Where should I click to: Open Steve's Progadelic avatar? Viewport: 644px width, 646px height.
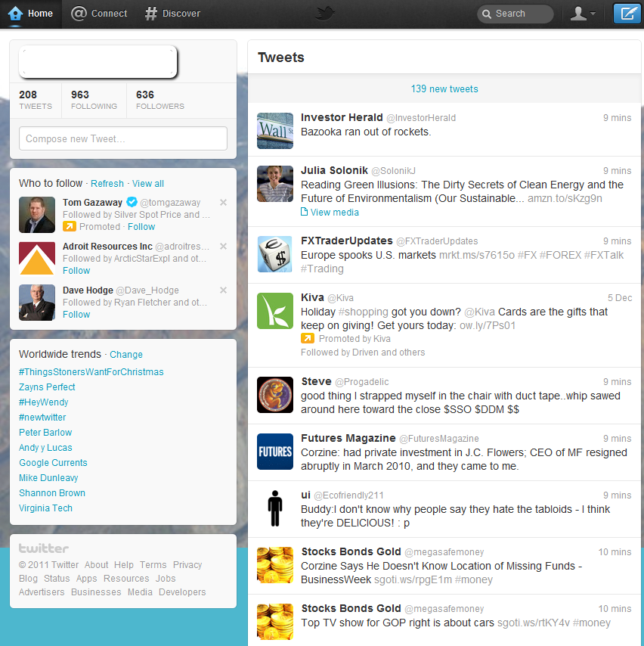pos(275,395)
